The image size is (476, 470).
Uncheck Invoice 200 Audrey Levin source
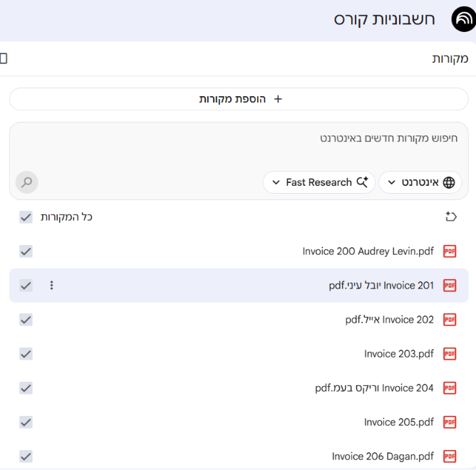pos(26,251)
